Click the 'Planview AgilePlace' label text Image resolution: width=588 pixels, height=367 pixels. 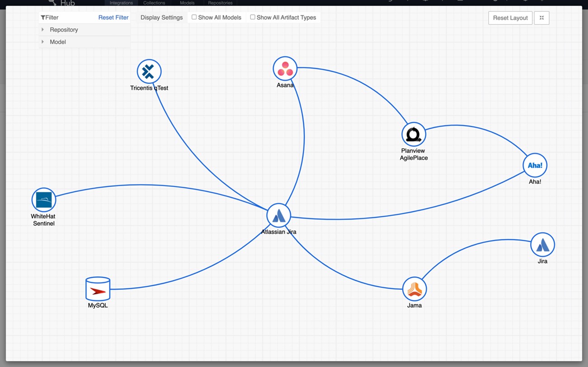click(414, 154)
